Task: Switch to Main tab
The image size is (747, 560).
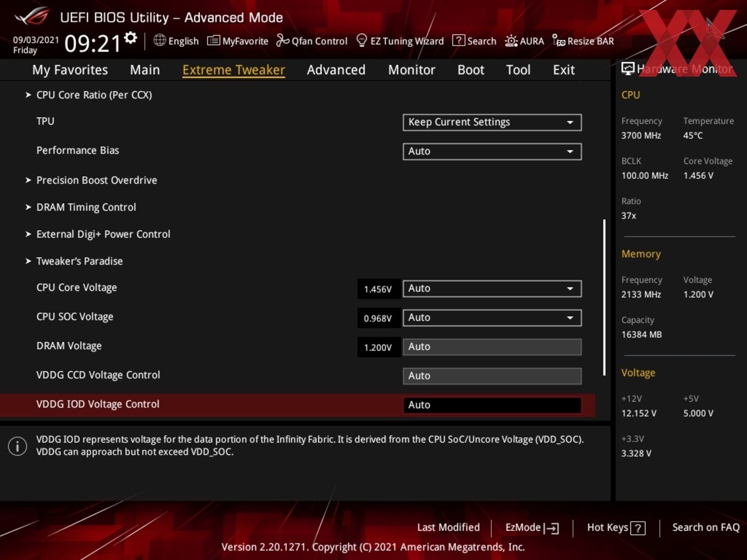Action: [145, 70]
